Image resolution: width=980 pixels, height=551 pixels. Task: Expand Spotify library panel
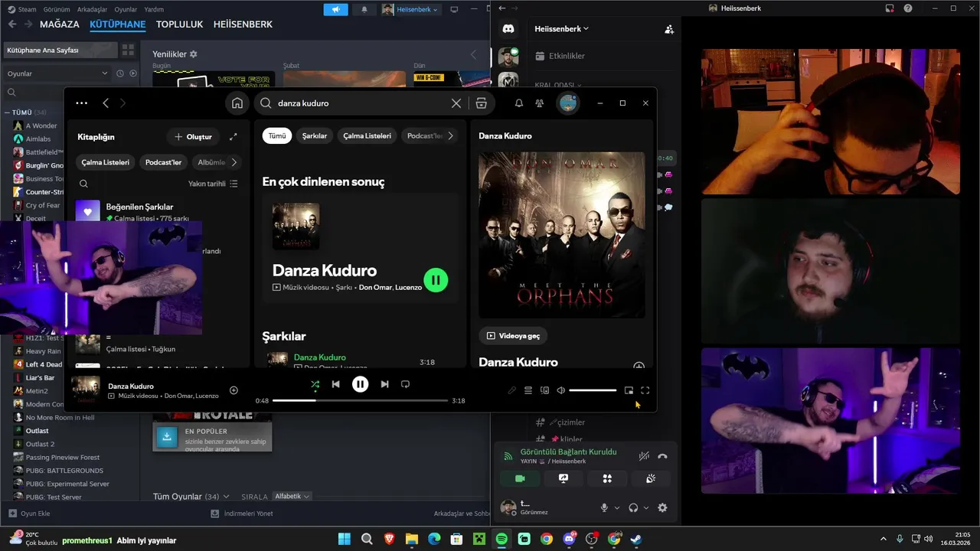[234, 137]
